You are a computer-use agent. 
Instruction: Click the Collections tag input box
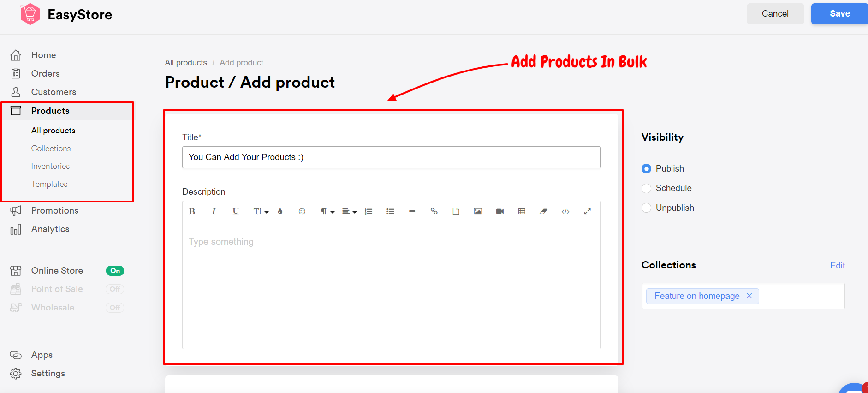(743, 296)
